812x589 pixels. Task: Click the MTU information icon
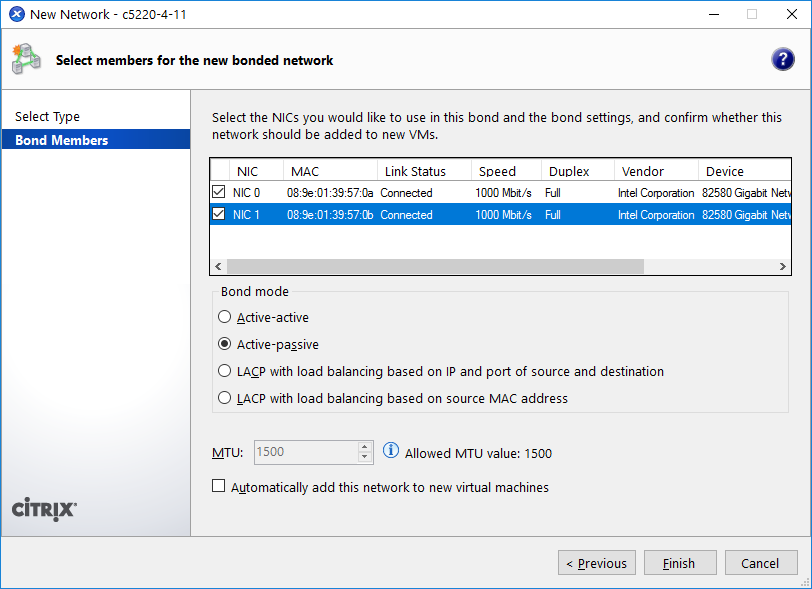point(391,452)
